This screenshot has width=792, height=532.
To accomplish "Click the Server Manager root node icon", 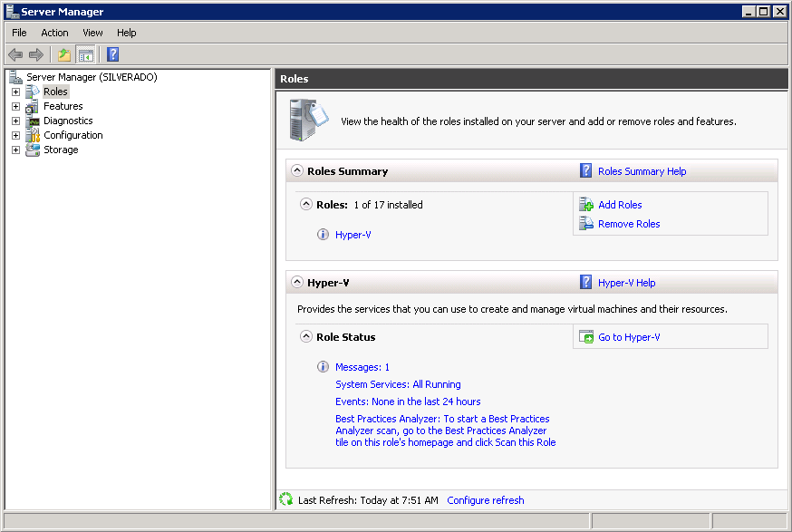I will tap(15, 77).
